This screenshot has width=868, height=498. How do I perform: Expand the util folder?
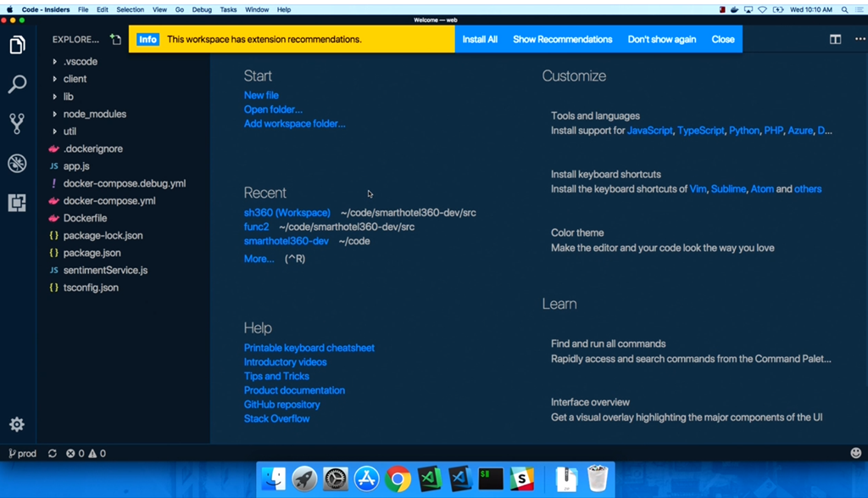(x=70, y=131)
